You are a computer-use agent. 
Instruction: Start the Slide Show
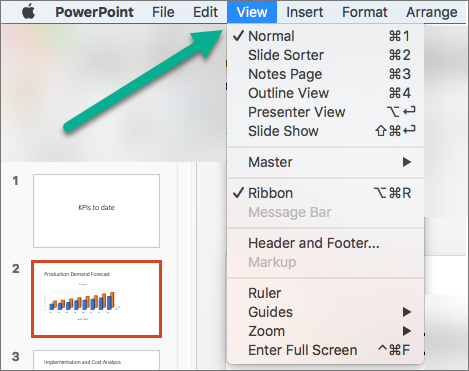325,131
